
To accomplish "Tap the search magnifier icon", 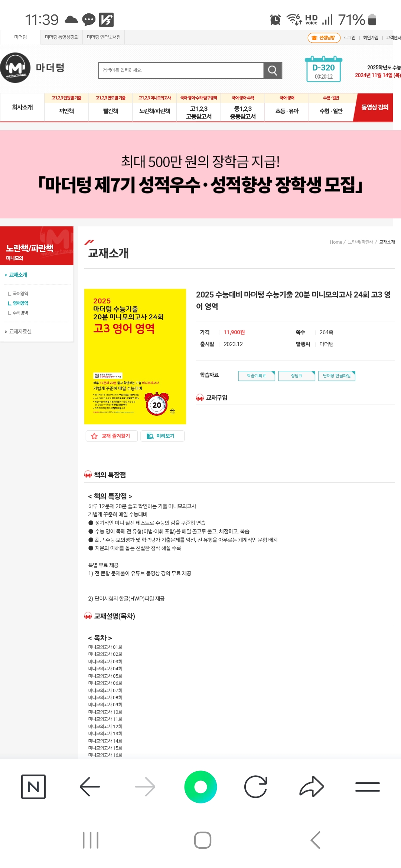I will (273, 70).
